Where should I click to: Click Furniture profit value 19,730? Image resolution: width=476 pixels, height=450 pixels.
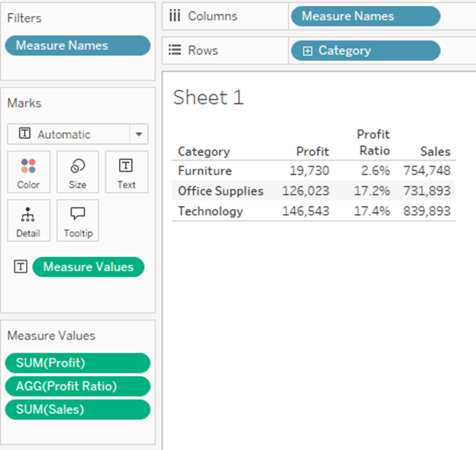[x=310, y=171]
